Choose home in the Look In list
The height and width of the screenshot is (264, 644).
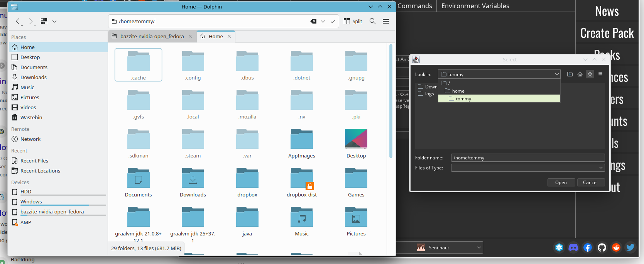pyautogui.click(x=499, y=91)
